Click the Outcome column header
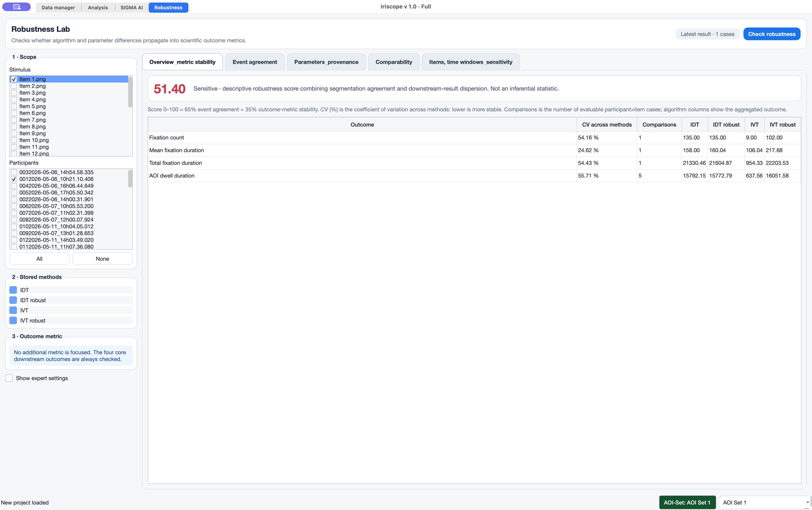812x510 pixels. tap(362, 125)
